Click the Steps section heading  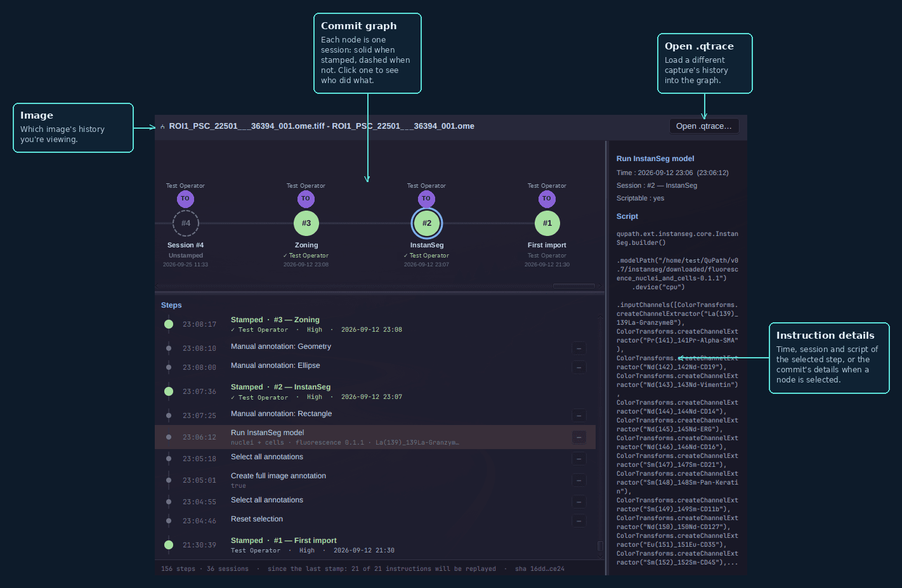click(x=171, y=305)
